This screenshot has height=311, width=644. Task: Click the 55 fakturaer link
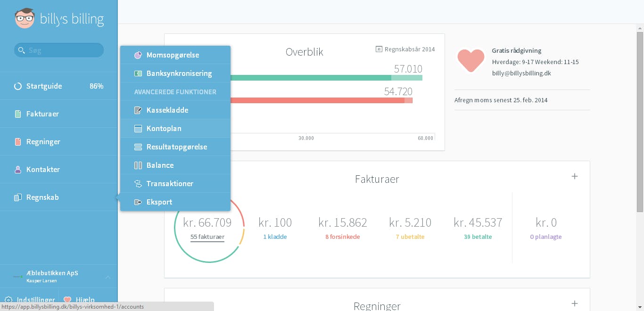pyautogui.click(x=207, y=237)
